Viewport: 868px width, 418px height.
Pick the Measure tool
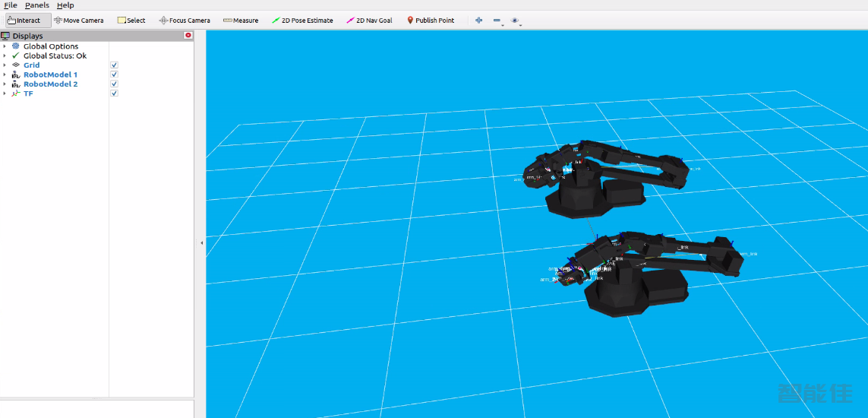click(240, 21)
